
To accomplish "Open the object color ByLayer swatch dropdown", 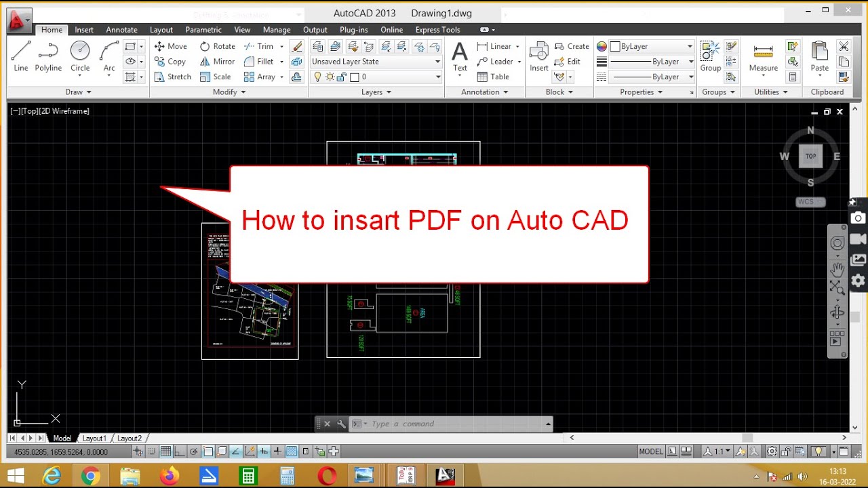I will [651, 47].
